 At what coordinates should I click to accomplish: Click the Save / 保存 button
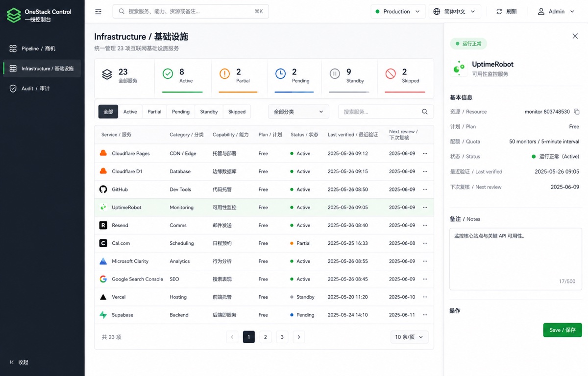pos(563,330)
